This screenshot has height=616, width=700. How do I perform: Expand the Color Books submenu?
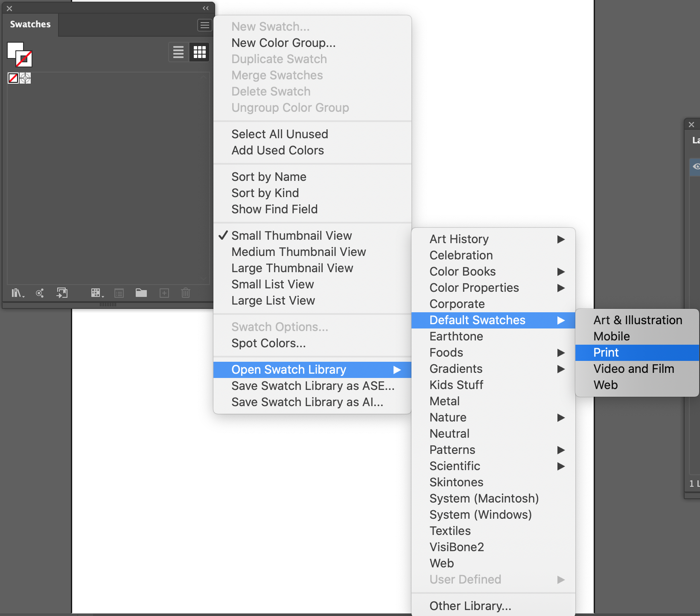click(x=493, y=271)
